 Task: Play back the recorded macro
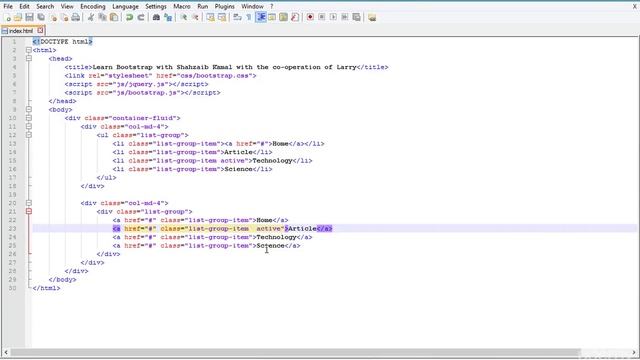333,17
